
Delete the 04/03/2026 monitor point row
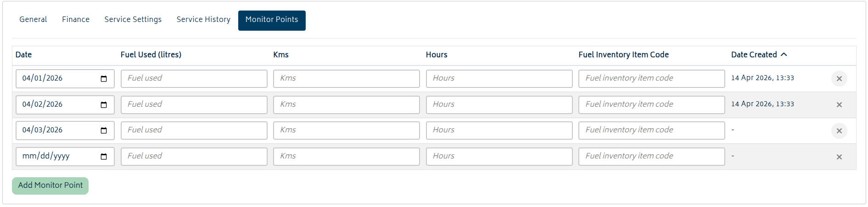pyautogui.click(x=839, y=131)
